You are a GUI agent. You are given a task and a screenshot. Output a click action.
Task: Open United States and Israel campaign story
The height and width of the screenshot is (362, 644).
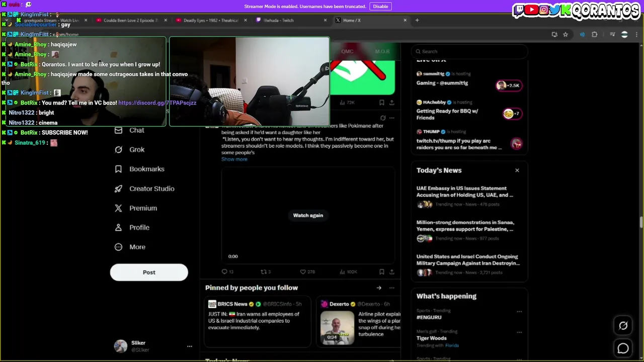pos(469,265)
